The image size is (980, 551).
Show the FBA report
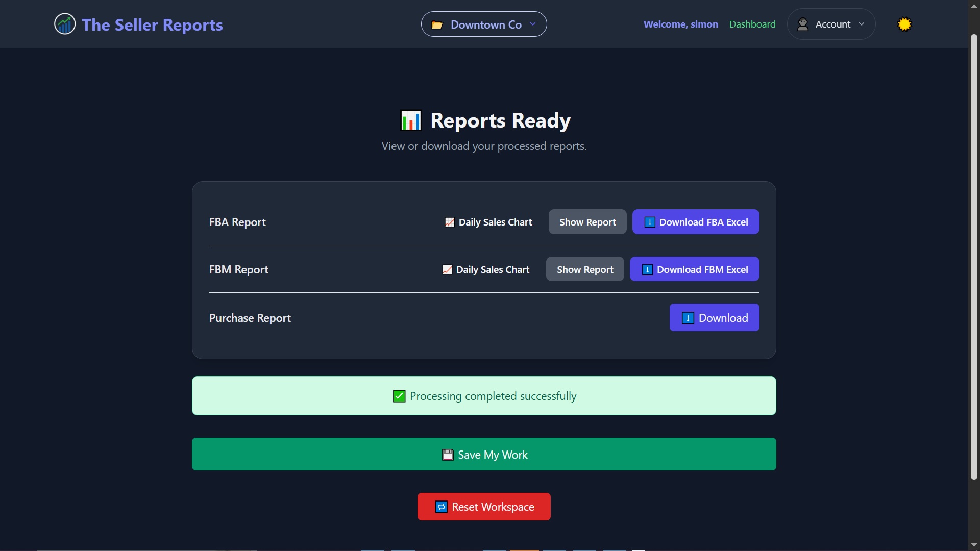[587, 222]
